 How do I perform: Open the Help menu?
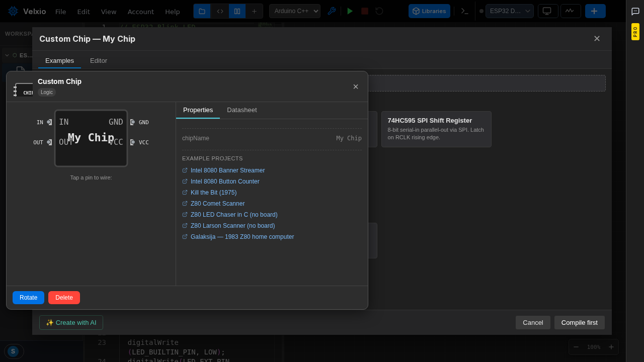(x=173, y=12)
